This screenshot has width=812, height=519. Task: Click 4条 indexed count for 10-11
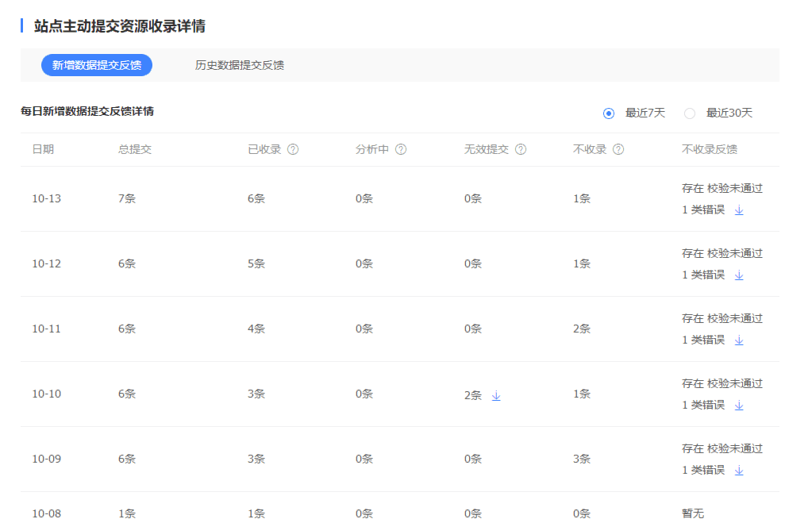256,329
